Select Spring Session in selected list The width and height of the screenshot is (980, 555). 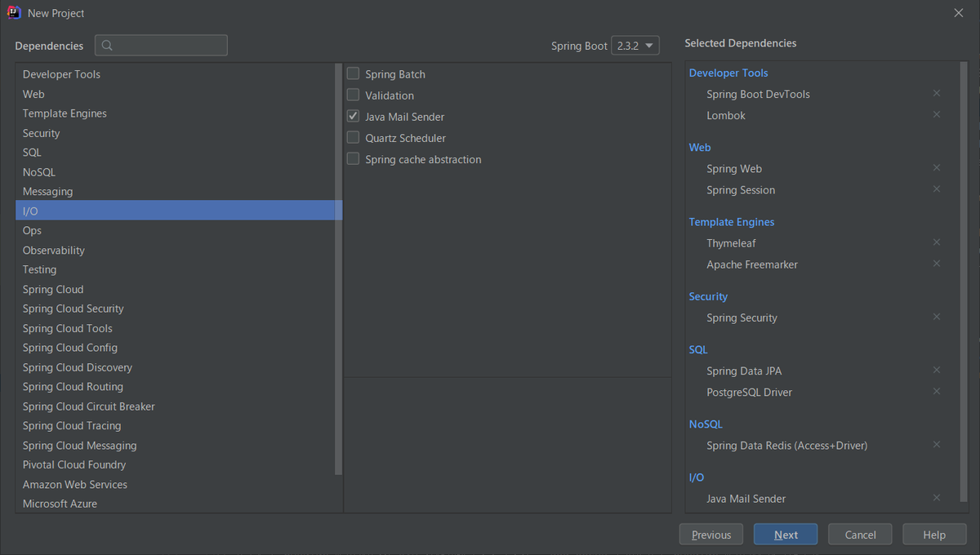[x=741, y=190]
